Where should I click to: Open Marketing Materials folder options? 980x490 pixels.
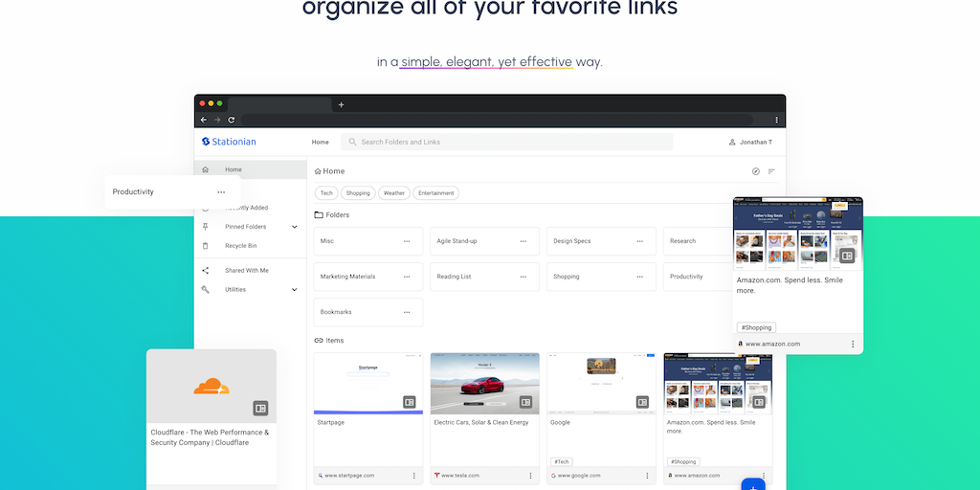pos(407,277)
